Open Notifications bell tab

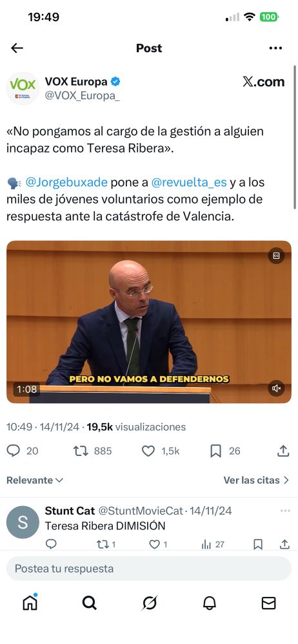(x=209, y=603)
